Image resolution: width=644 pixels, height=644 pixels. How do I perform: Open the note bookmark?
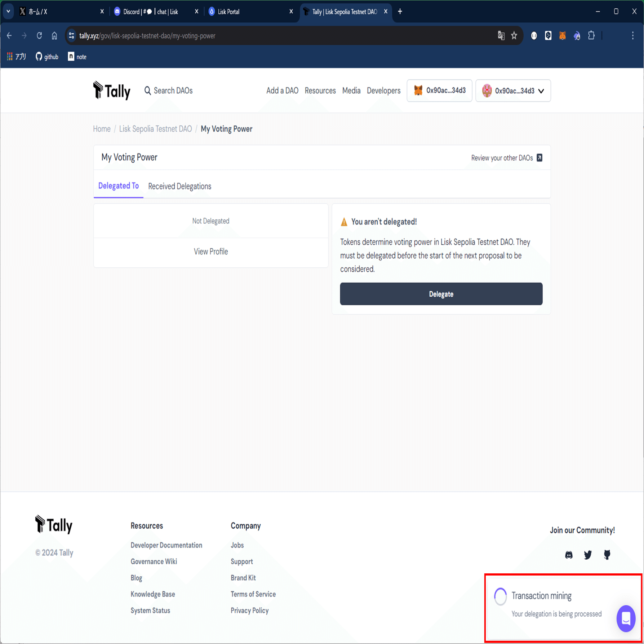pos(77,57)
